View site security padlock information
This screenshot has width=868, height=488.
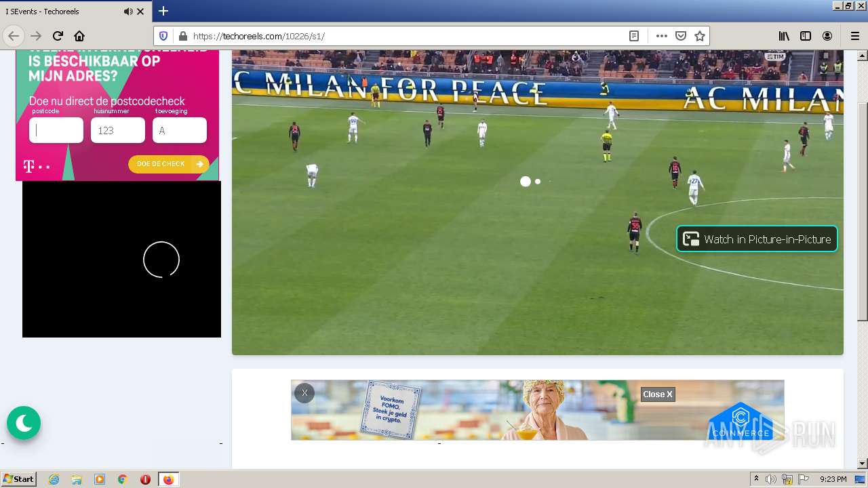(182, 36)
